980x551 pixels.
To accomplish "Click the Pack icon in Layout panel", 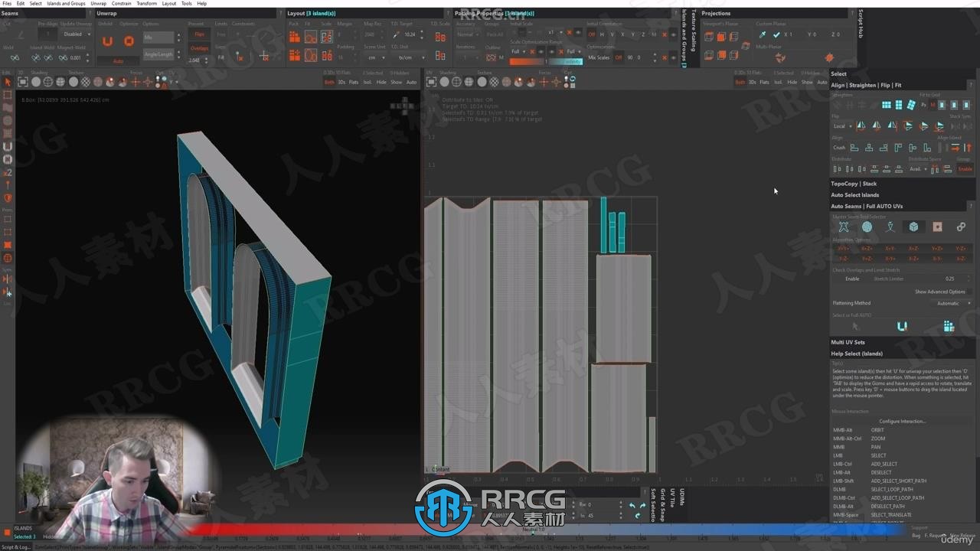I will click(x=294, y=36).
